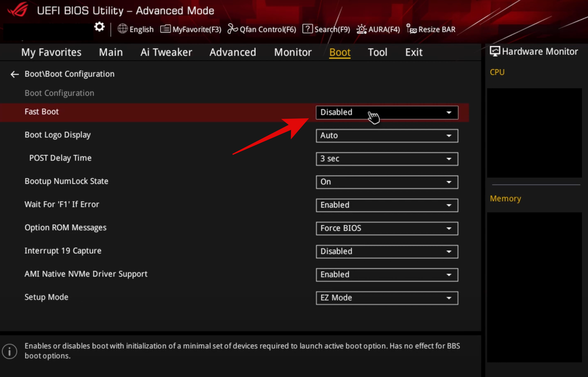Image resolution: width=588 pixels, height=377 pixels.
Task: Open the POST Delay Time dropdown
Action: (386, 159)
